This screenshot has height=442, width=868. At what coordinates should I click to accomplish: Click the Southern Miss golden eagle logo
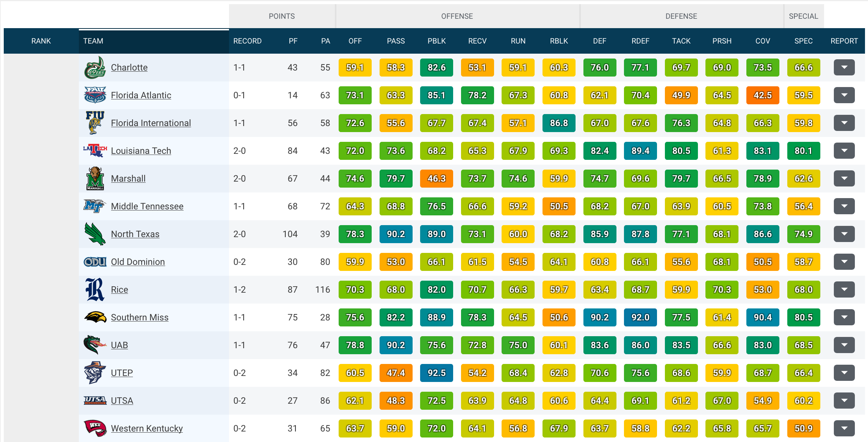pos(95,317)
